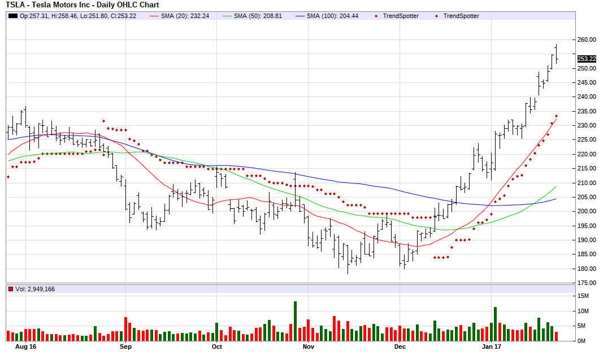Screen dimensions: 599x364
Task: Click the 190.00 price axis label
Action: point(587,240)
